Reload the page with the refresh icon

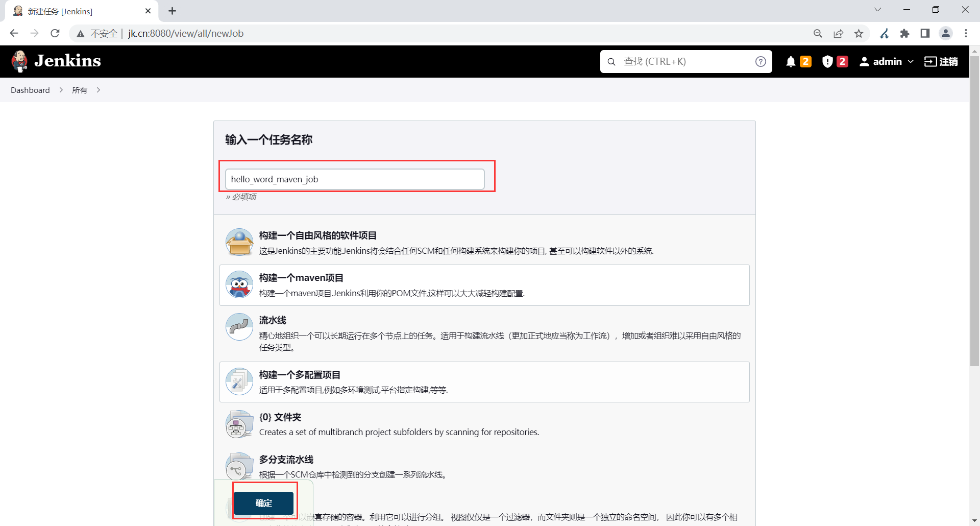point(55,33)
